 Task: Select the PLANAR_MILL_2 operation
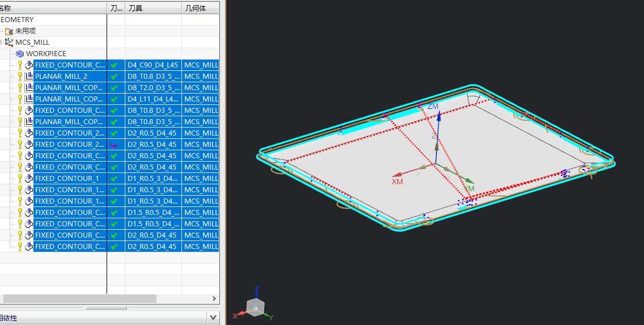click(61, 77)
